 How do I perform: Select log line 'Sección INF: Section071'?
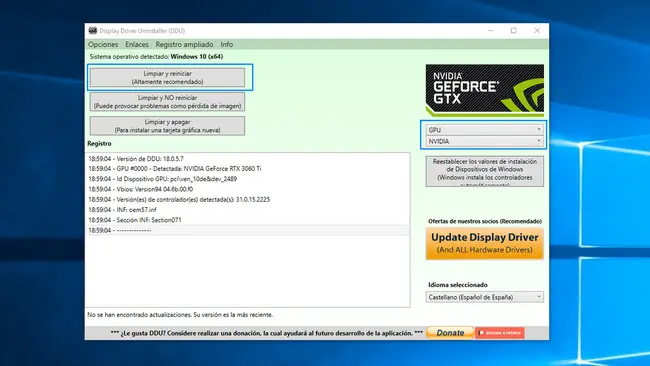pos(248,220)
